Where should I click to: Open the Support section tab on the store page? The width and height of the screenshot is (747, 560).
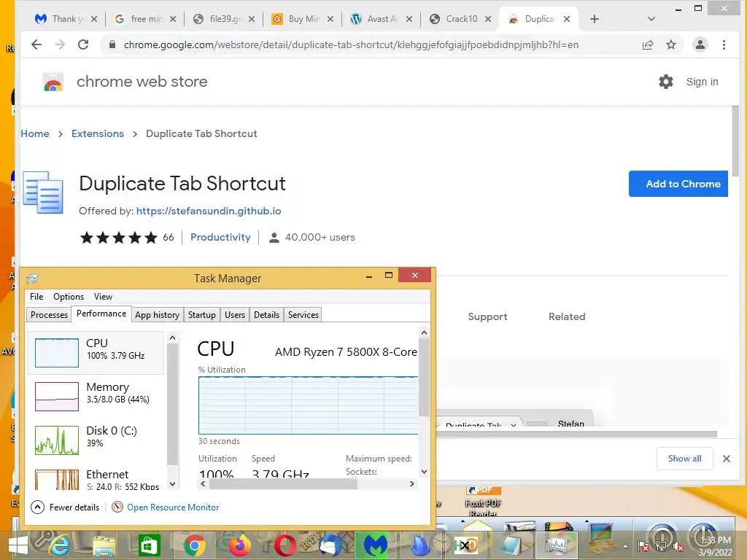point(487,316)
